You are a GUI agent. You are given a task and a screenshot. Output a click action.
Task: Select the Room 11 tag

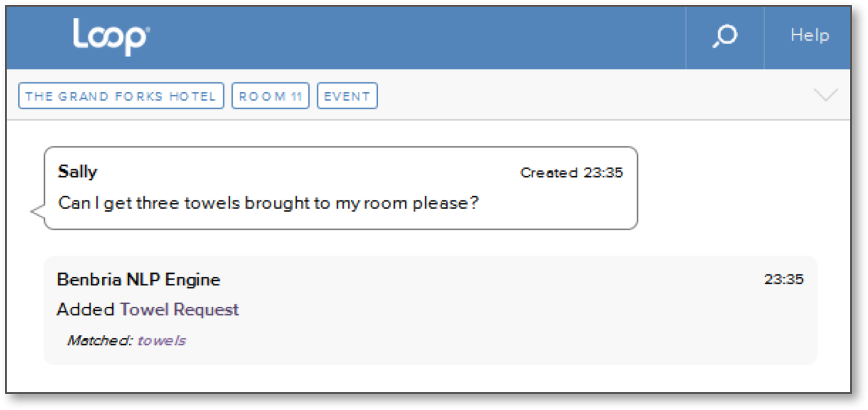click(270, 96)
